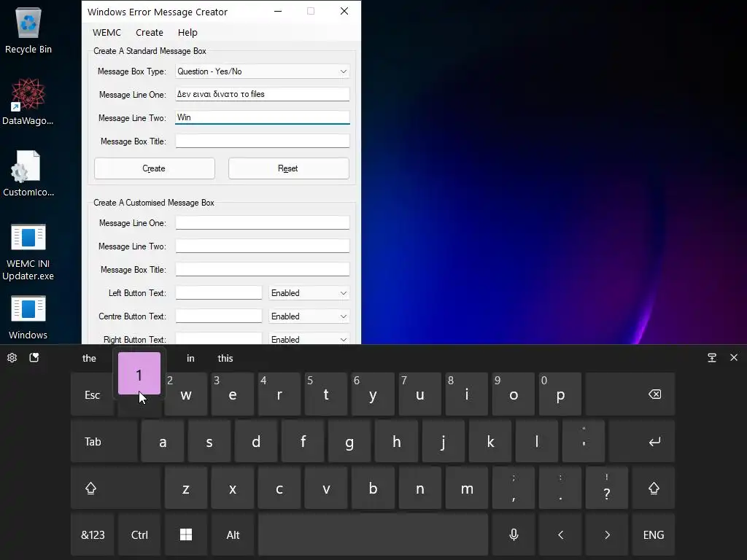This screenshot has height=560, width=747.
Task: Open touch keyboard settings gear
Action: tap(12, 357)
